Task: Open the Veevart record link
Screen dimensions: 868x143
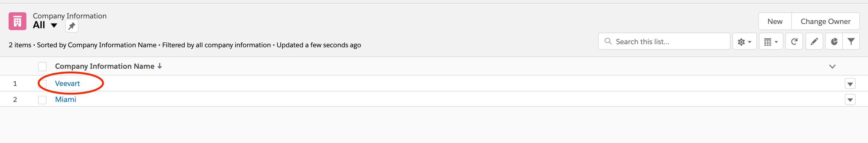Action: [x=67, y=84]
